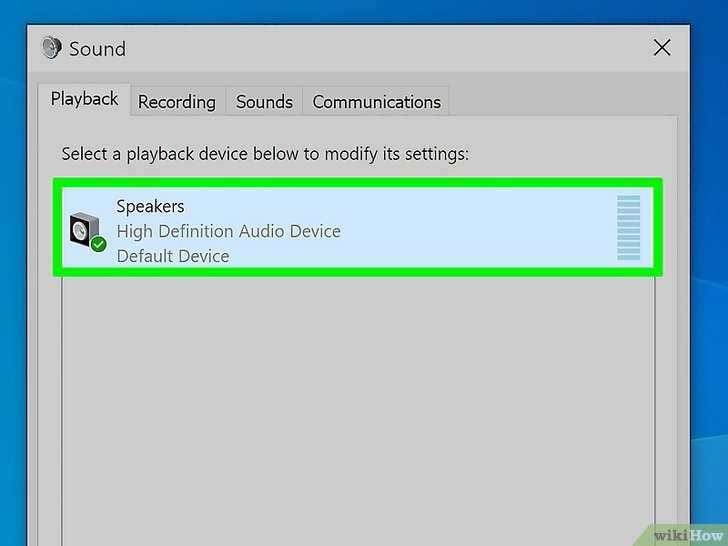
Task: Click the High Definition Audio Device text
Action: click(228, 231)
